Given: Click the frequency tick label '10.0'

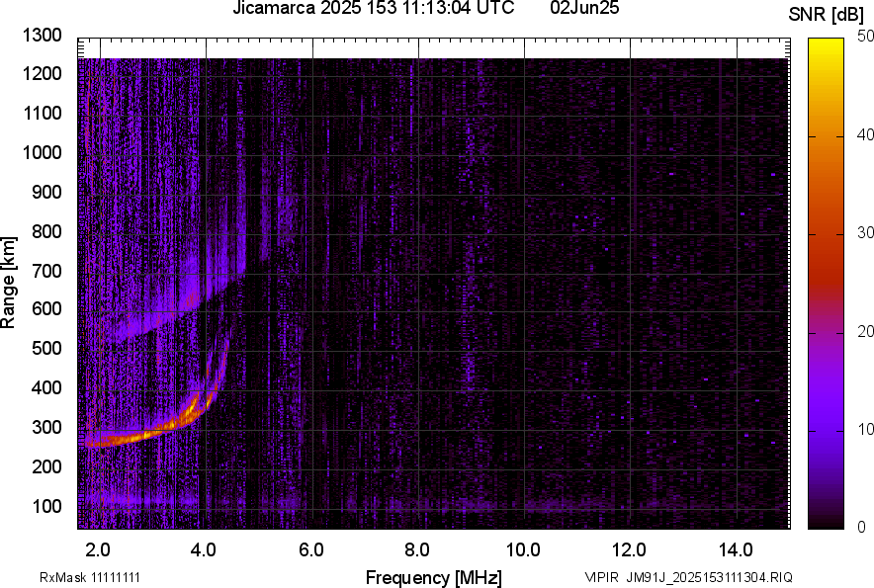Looking at the screenshot, I should (523, 550).
